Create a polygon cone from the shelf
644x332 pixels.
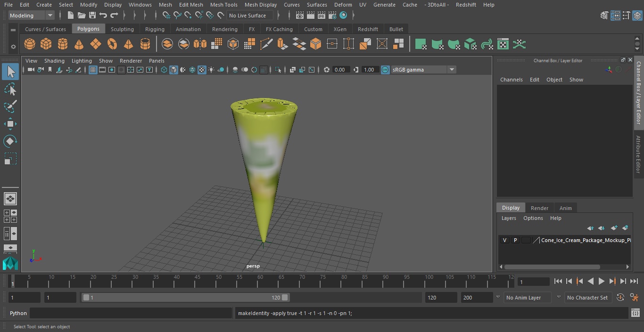79,44
